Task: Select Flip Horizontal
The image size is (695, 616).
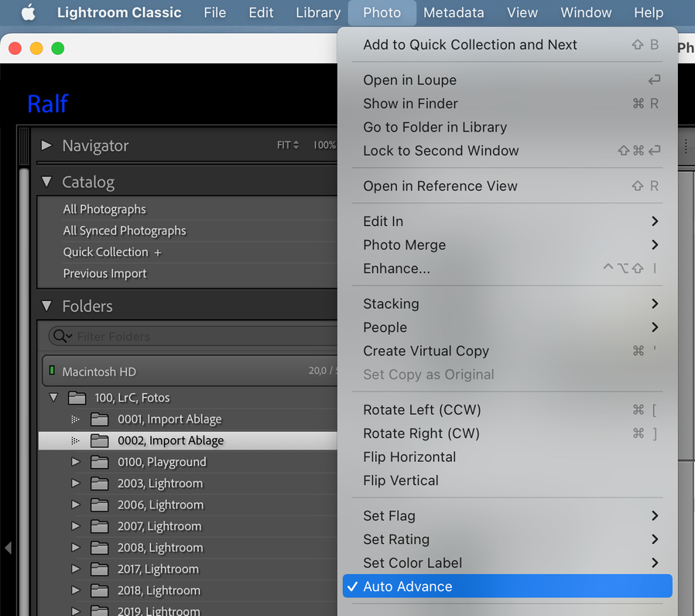Action: 508,457
